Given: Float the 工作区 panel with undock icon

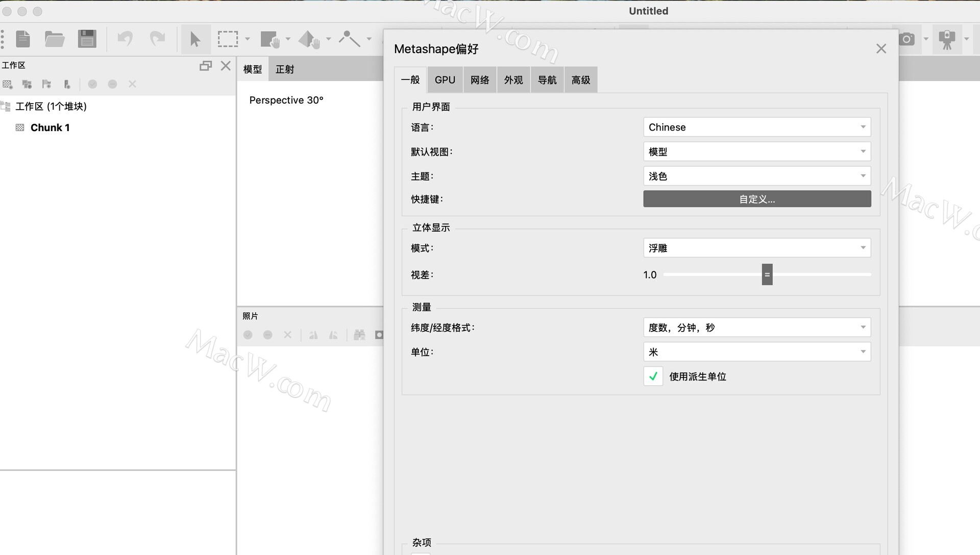Looking at the screenshot, I should tap(206, 65).
